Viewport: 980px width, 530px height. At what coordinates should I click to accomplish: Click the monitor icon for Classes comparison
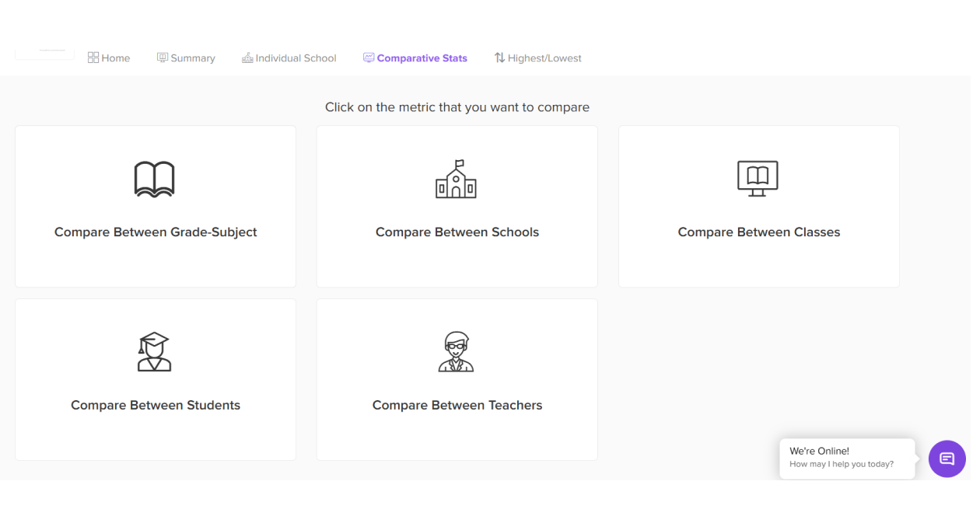[x=758, y=179]
